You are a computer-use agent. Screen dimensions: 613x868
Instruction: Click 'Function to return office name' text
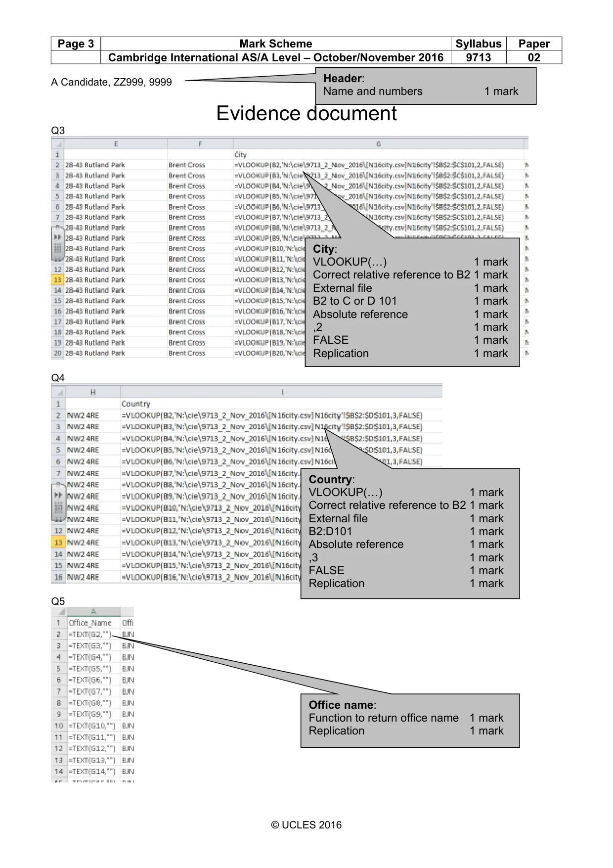[x=384, y=718]
